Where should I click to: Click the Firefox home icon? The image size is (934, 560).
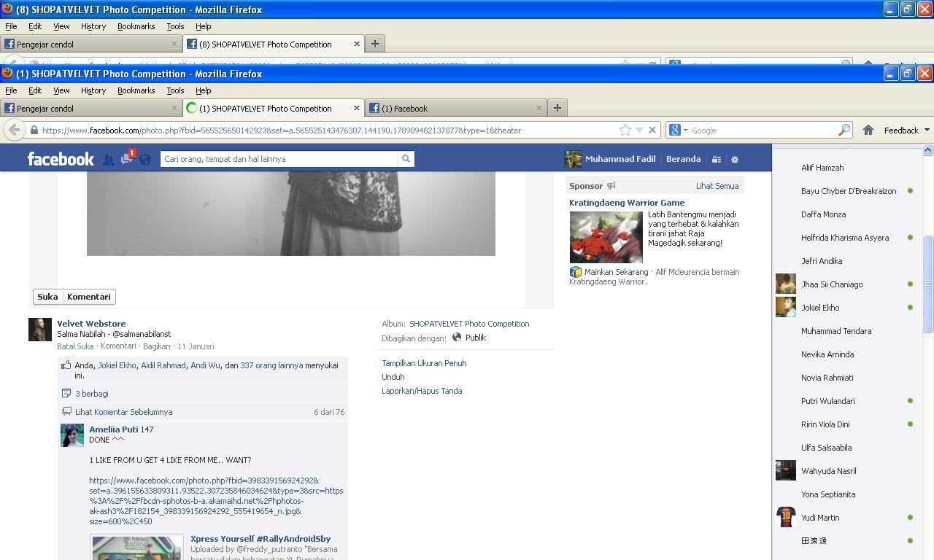tap(868, 130)
